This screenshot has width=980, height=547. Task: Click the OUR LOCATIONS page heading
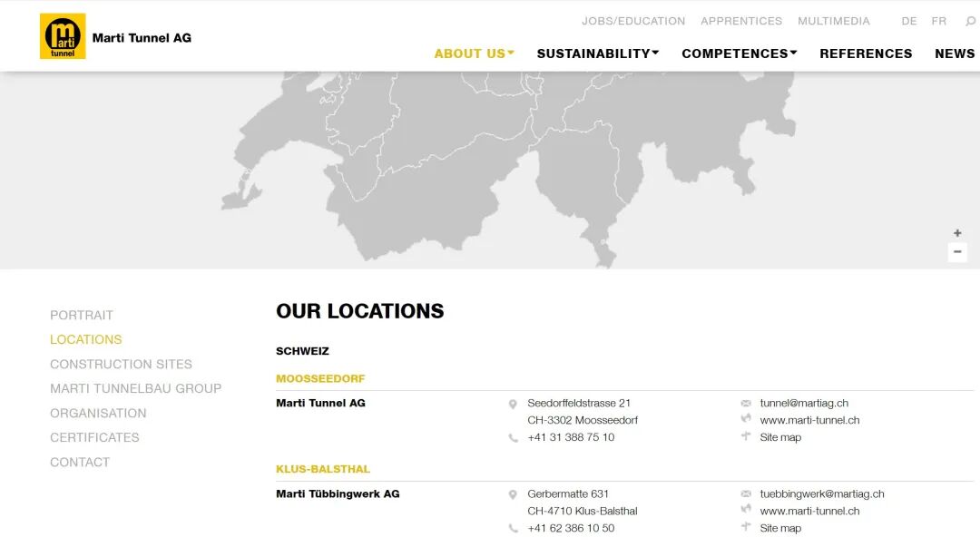tap(360, 311)
